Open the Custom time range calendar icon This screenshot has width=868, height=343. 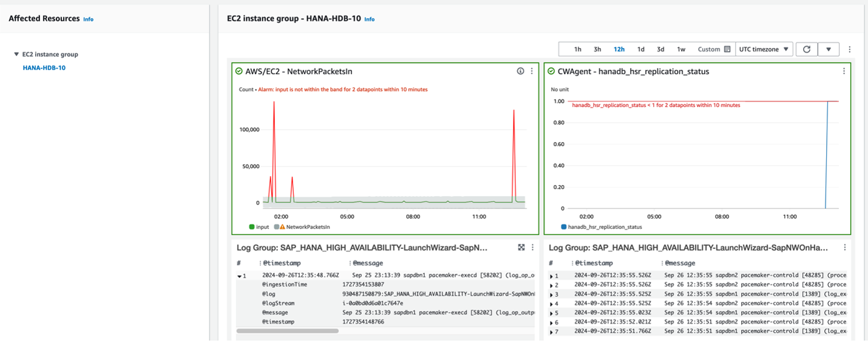pyautogui.click(x=727, y=49)
